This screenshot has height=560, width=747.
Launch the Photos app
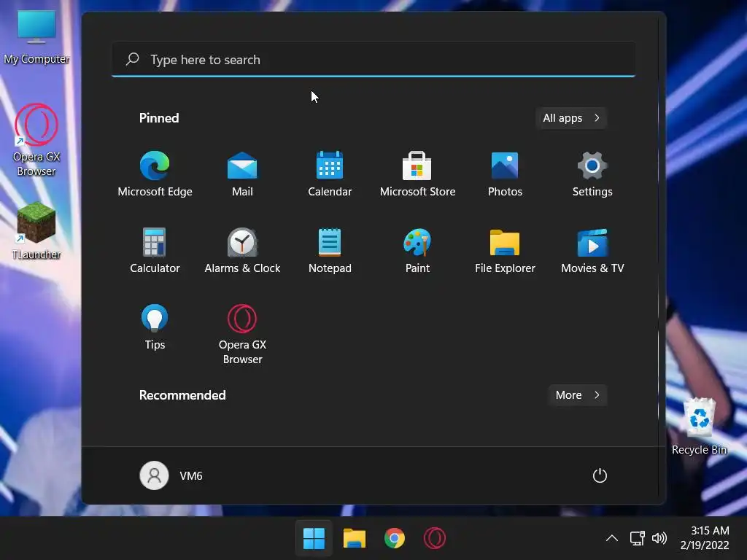[505, 174]
